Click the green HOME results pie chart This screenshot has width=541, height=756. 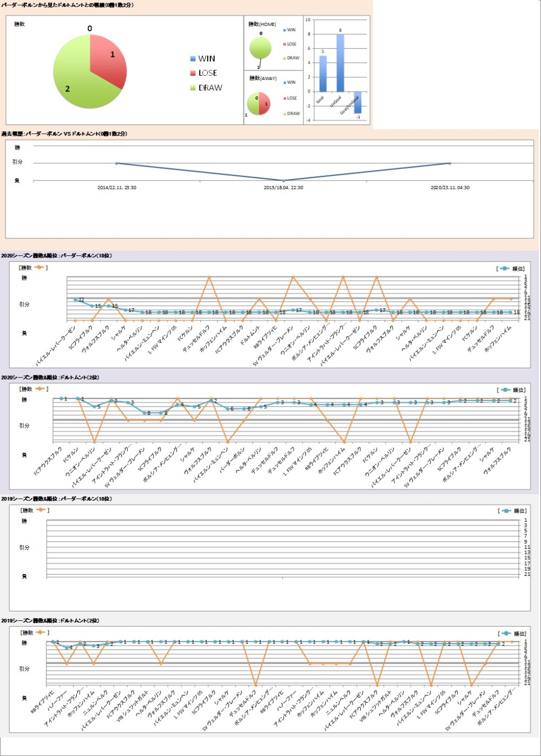pos(260,48)
